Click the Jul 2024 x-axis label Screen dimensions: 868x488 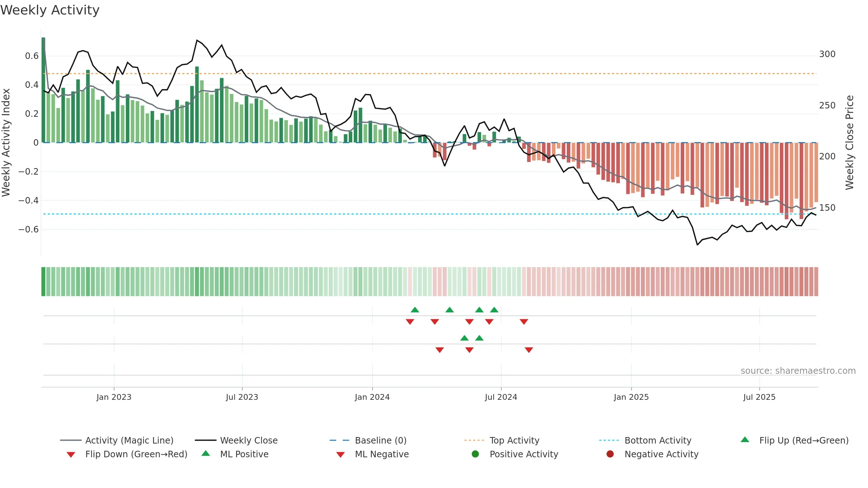pyautogui.click(x=501, y=397)
